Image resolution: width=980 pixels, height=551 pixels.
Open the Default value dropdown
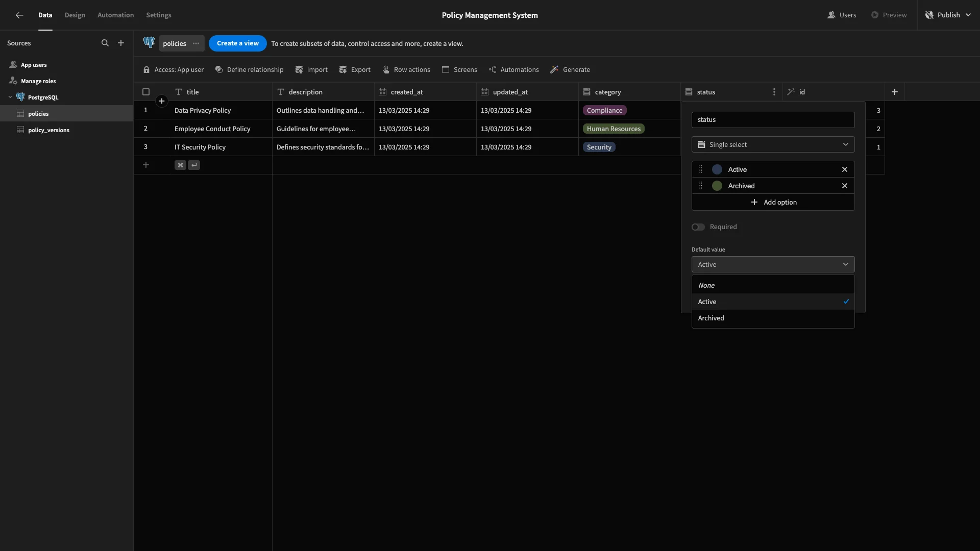point(773,264)
